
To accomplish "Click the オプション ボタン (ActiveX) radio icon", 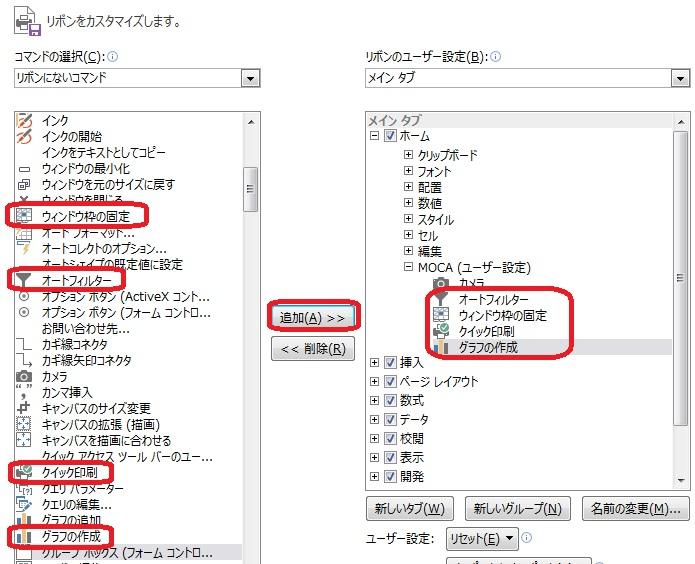I will tap(24, 296).
